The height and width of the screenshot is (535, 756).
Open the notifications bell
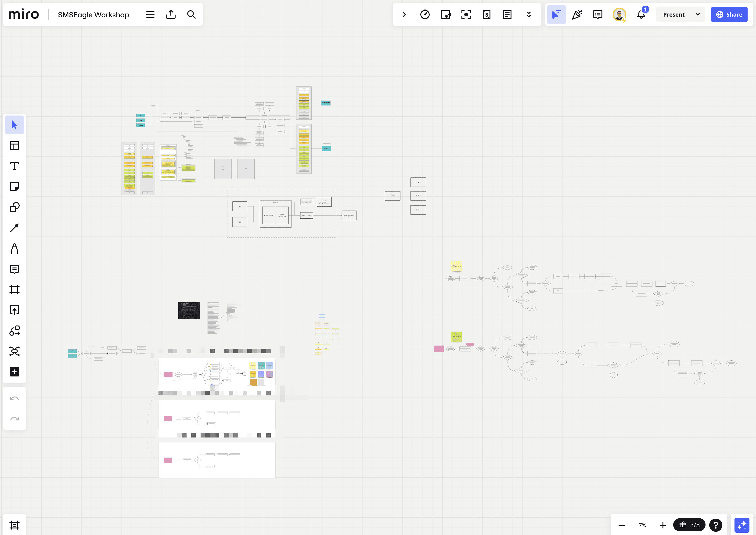coord(641,14)
